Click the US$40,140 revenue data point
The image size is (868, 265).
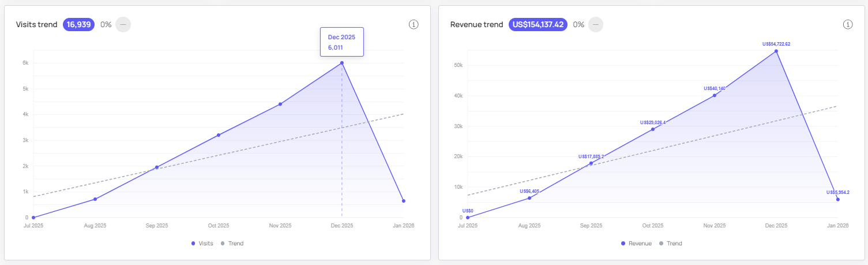715,95
